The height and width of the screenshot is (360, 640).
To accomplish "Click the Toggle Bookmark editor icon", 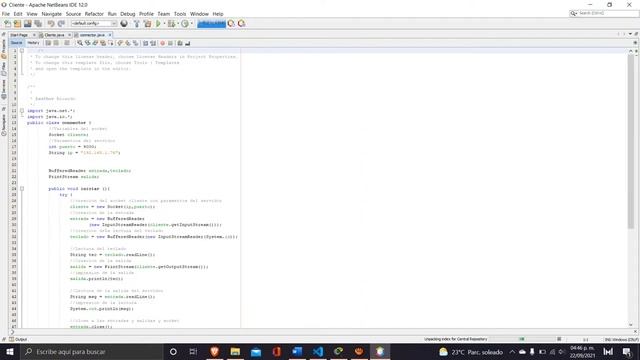I will (136, 43).
